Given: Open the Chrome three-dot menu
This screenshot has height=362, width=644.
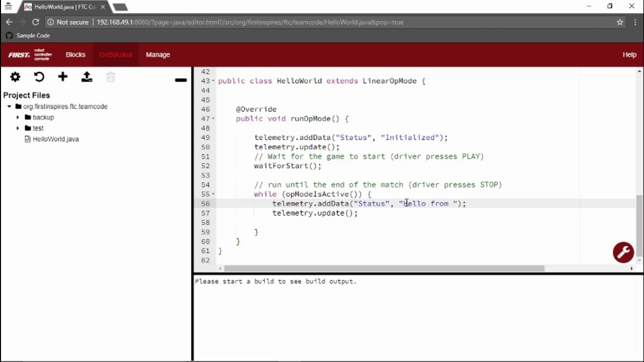Looking at the screenshot, I should point(635,22).
